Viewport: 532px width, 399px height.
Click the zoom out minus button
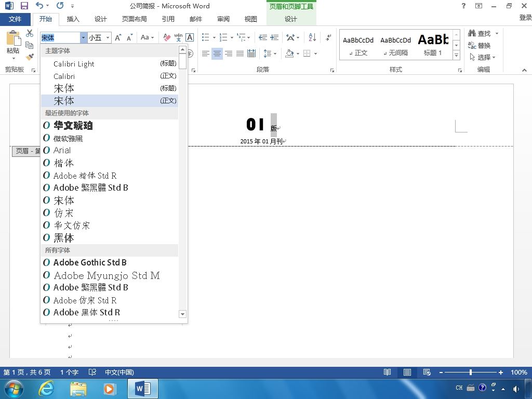[x=441, y=372]
